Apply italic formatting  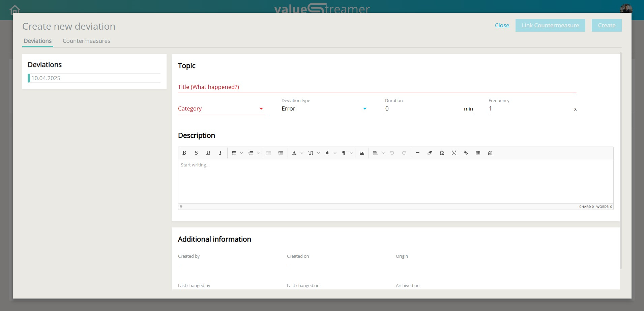point(220,153)
